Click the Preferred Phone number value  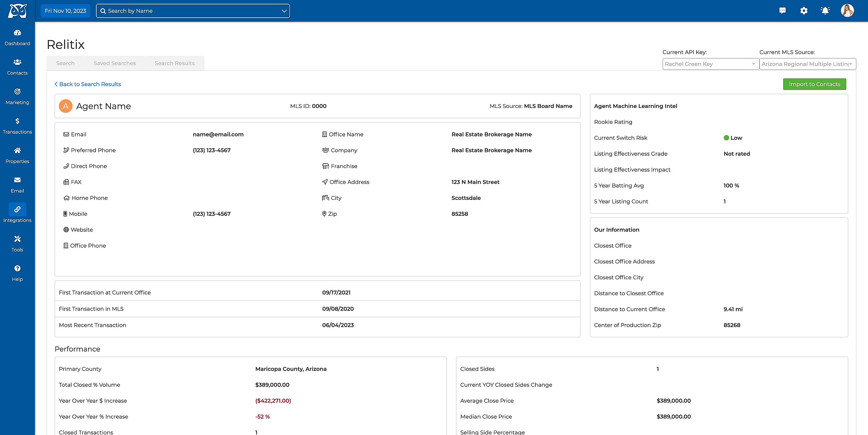[x=212, y=150]
